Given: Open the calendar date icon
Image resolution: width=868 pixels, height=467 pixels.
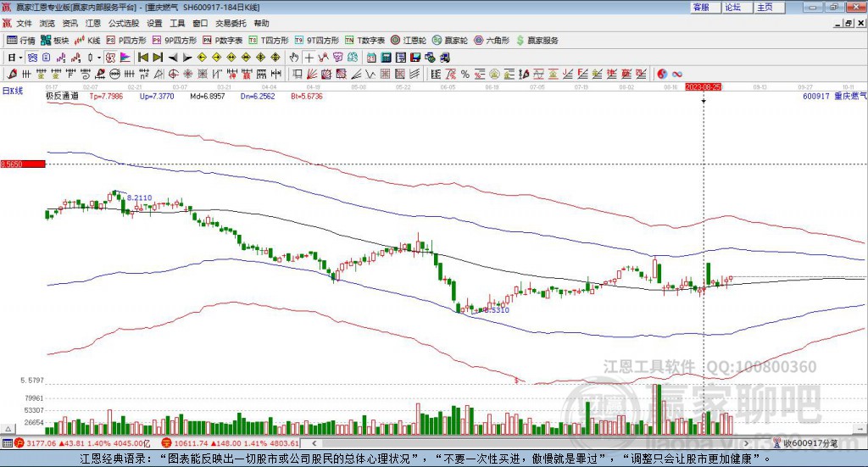Looking at the screenshot, I should tap(371, 57).
